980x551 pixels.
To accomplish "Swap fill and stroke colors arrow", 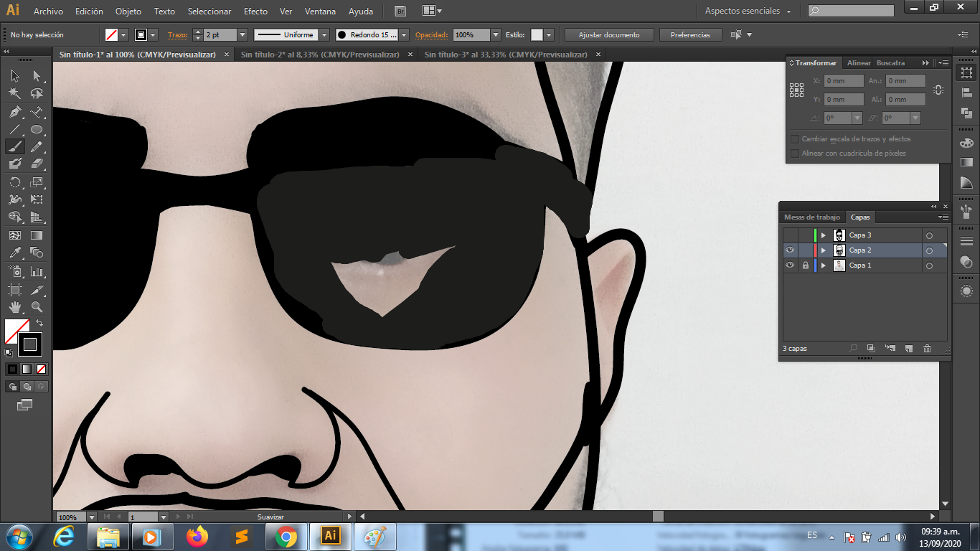I will [x=39, y=324].
